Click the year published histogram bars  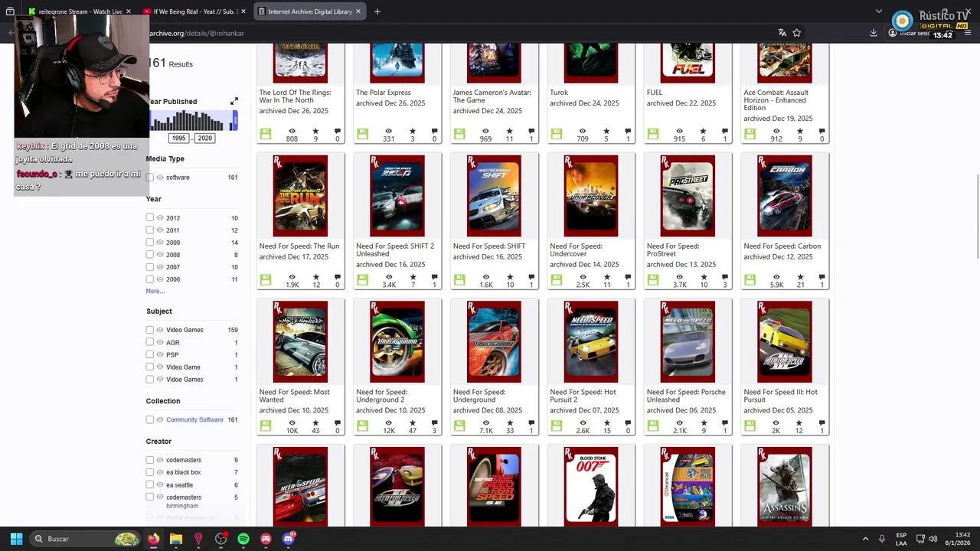(191, 121)
